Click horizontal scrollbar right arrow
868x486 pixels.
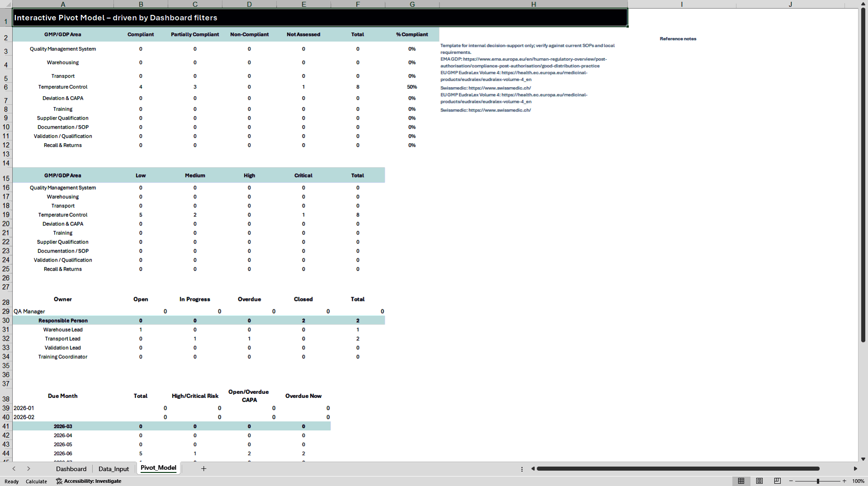[855, 469]
